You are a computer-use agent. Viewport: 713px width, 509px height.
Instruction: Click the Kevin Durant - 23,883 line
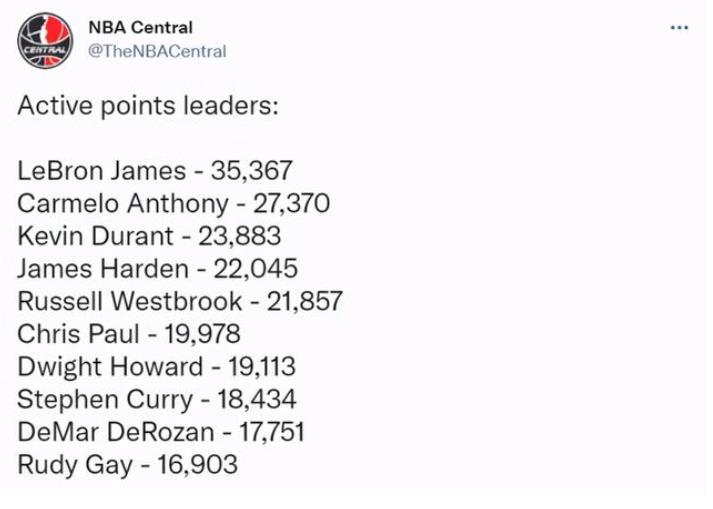click(x=149, y=236)
